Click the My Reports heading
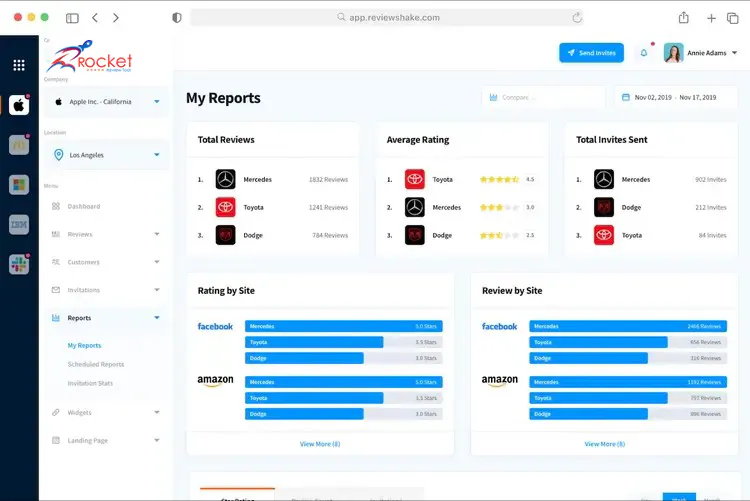750x501 pixels. pos(223,98)
